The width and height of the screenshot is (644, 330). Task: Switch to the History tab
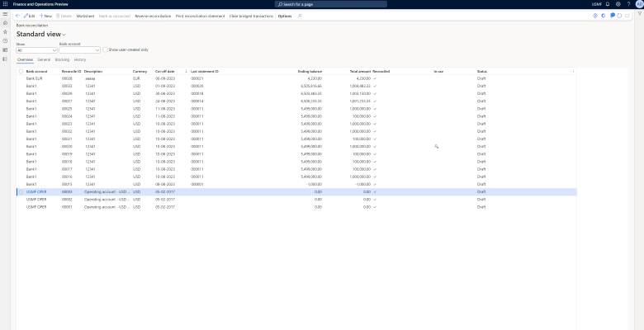(80, 60)
